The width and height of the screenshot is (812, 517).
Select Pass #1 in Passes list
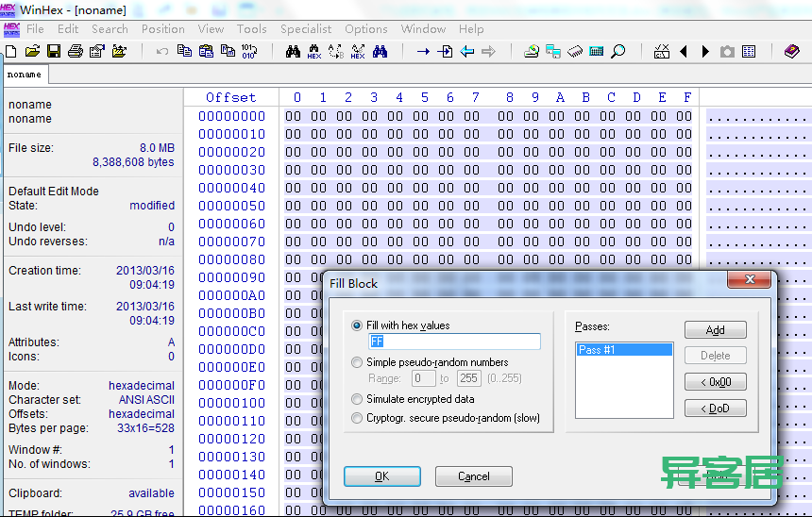click(624, 350)
